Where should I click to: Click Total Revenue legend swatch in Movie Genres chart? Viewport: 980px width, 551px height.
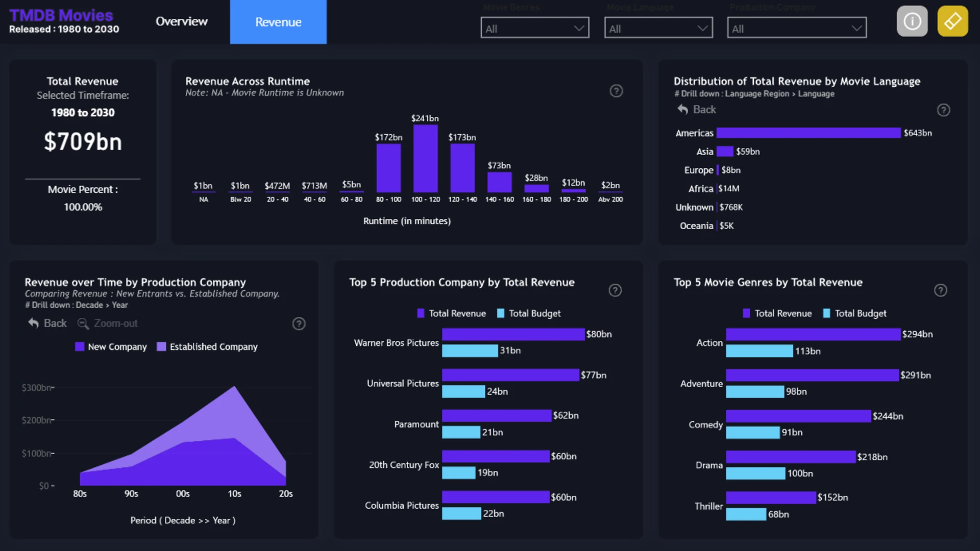(746, 313)
